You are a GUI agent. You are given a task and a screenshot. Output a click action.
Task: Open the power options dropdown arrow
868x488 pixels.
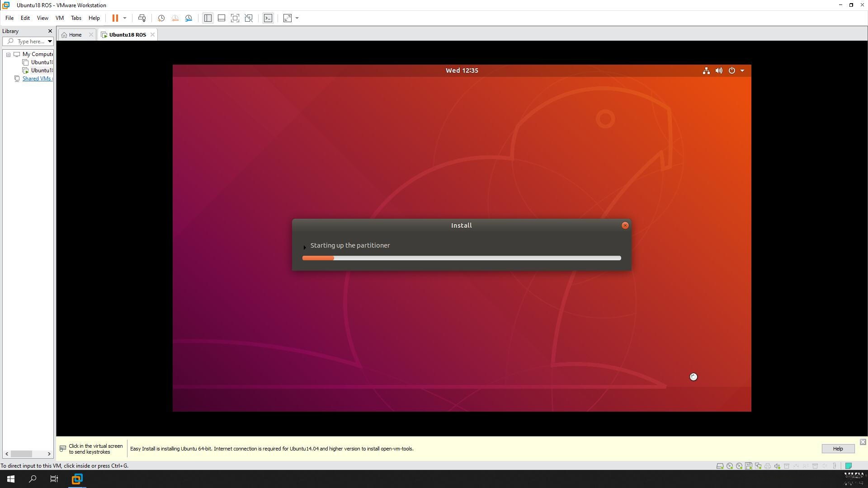[x=125, y=18]
